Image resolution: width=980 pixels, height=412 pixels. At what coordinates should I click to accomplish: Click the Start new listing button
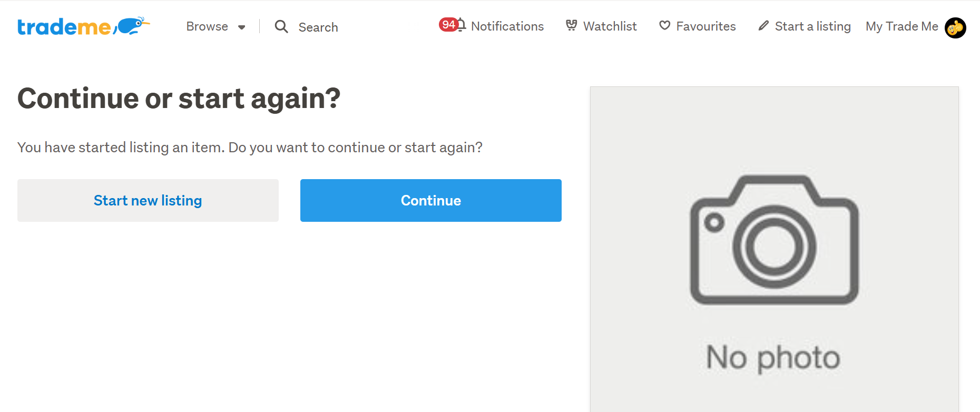click(148, 200)
